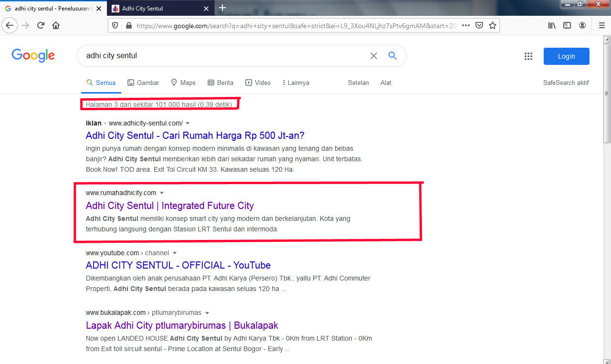
Task: Switch to the Adhi City Sentul tab
Action: 160,9
